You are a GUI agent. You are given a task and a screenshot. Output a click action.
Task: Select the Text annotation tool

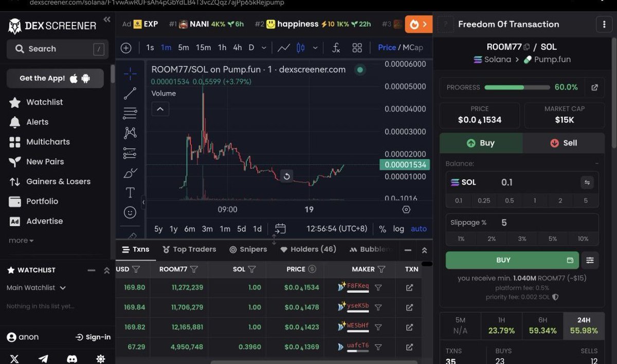(130, 193)
